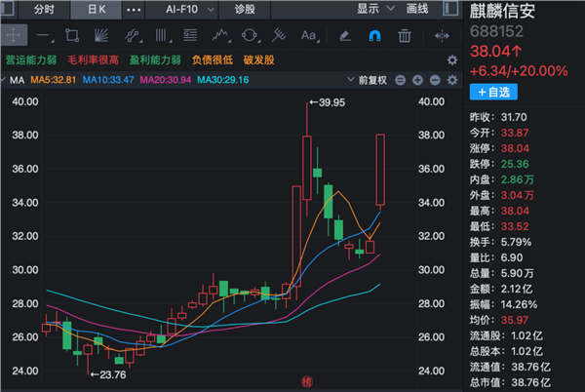Click the 换手 5.79% value
Image resolution: width=585 pixels, height=392 pixels.
[x=516, y=242]
